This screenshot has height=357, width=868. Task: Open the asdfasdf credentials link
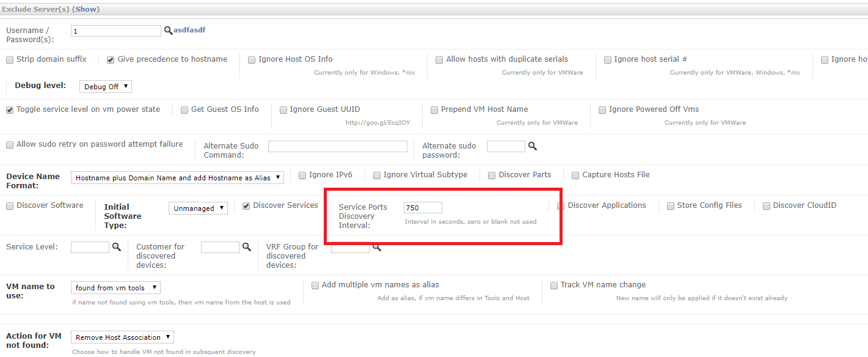pyautogui.click(x=189, y=29)
